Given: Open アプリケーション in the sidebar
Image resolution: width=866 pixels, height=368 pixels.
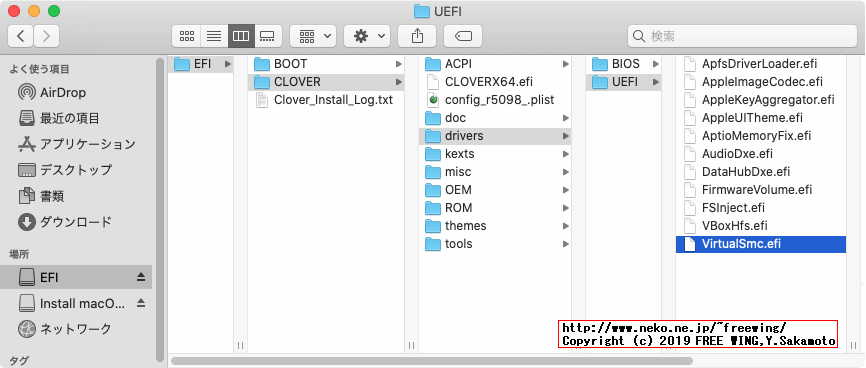Looking at the screenshot, I should pyautogui.click(x=76, y=144).
